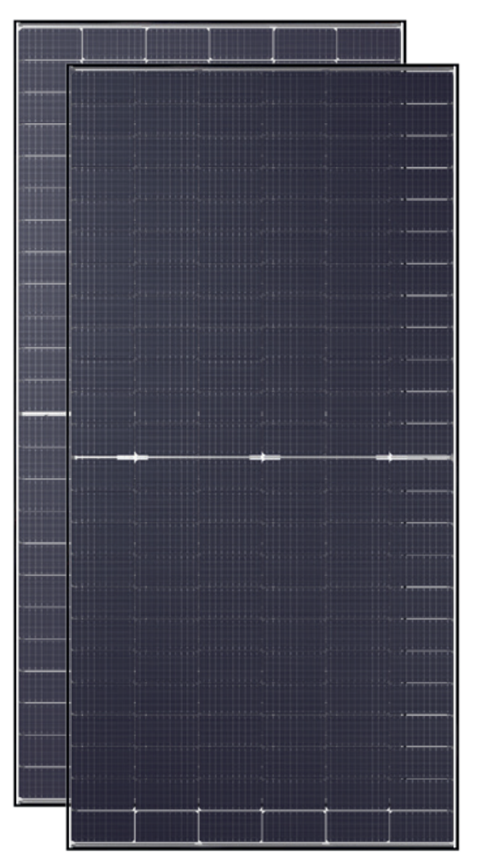Viewport: 481px width, 868px height.
Task: Select the bottom-right cell of the front panel
Action: tap(420, 827)
